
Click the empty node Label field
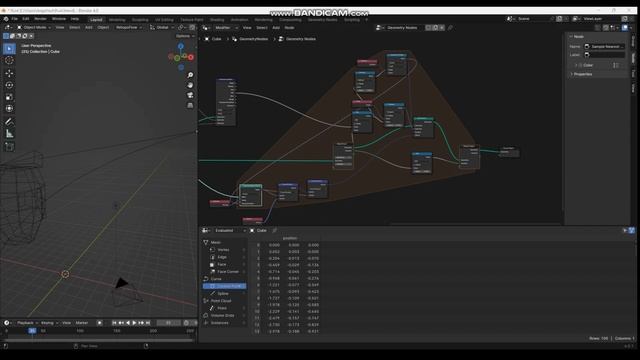604,55
